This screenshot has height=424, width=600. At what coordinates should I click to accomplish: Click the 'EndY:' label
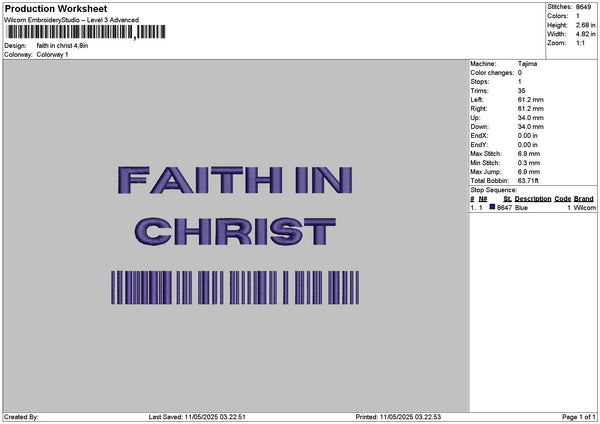pyautogui.click(x=479, y=145)
